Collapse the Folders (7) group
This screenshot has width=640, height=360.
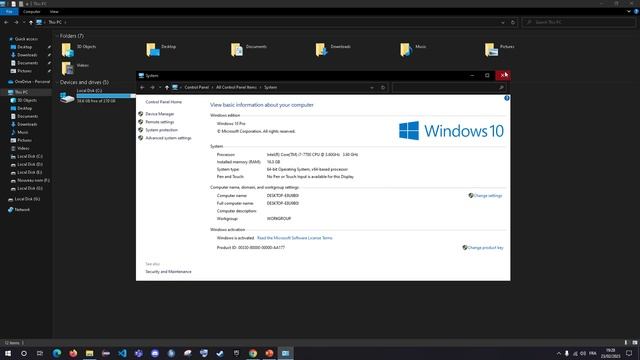coord(57,36)
